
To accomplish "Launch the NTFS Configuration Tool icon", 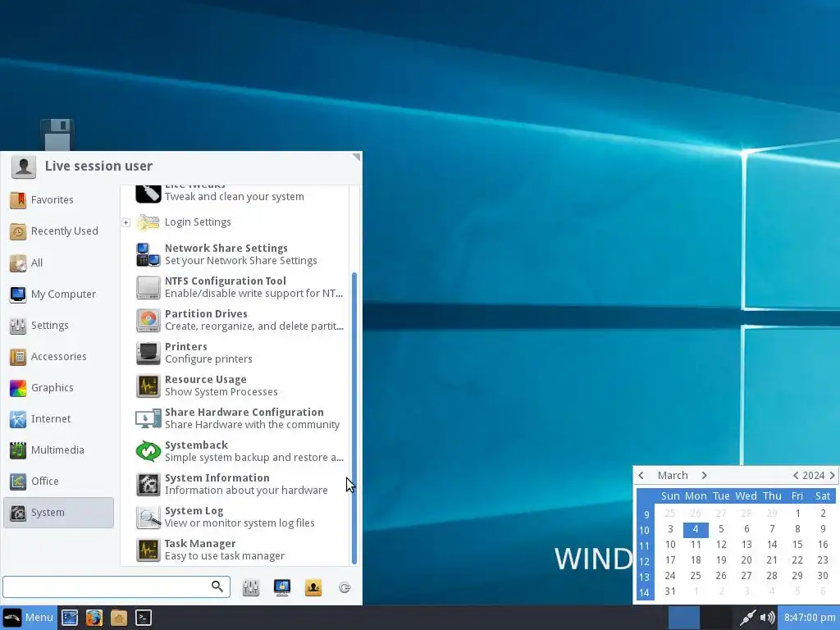I will tap(148, 287).
